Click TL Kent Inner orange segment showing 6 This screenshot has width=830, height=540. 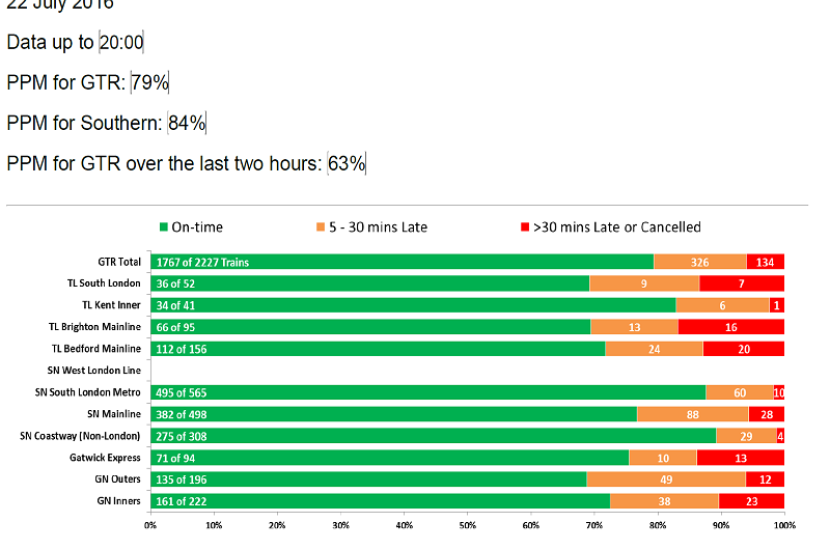tap(721, 305)
